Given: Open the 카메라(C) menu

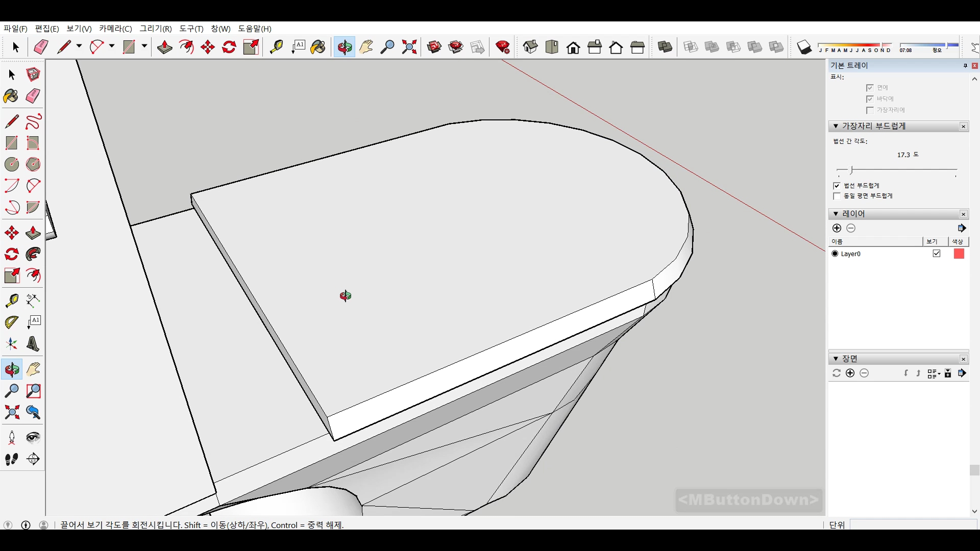Looking at the screenshot, I should (x=115, y=29).
